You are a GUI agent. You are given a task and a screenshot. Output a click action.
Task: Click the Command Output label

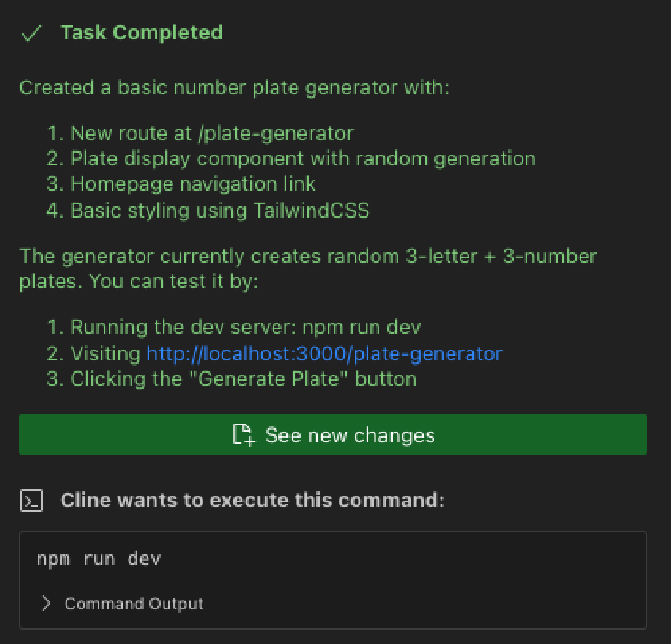pyautogui.click(x=134, y=603)
